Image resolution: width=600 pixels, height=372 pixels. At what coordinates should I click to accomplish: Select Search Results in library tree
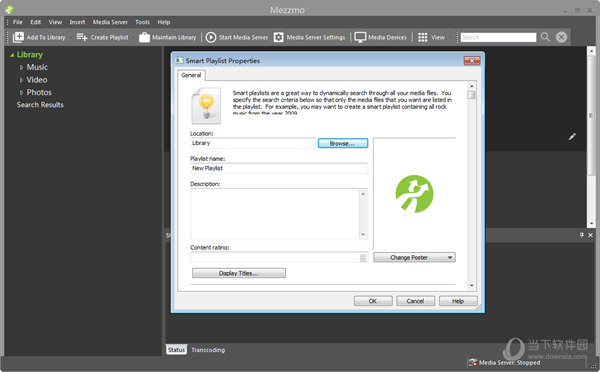pos(40,105)
